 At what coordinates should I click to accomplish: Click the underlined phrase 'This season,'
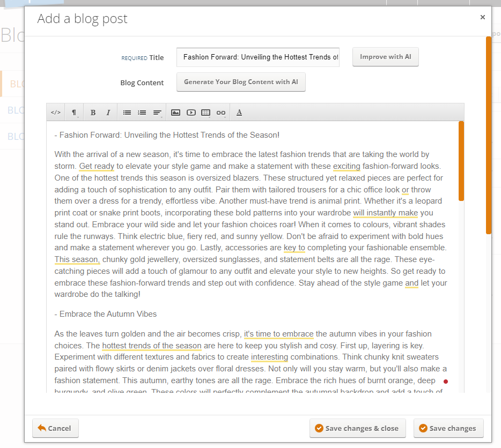(x=77, y=259)
